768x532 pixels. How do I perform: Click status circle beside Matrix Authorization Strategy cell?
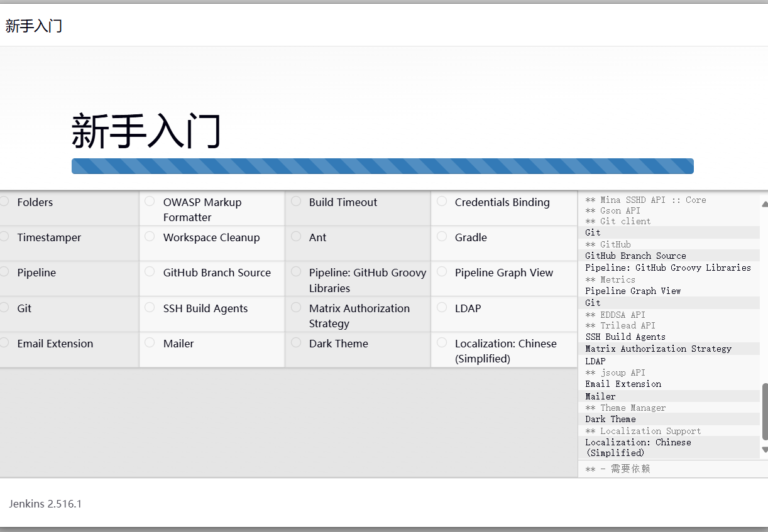coord(296,307)
